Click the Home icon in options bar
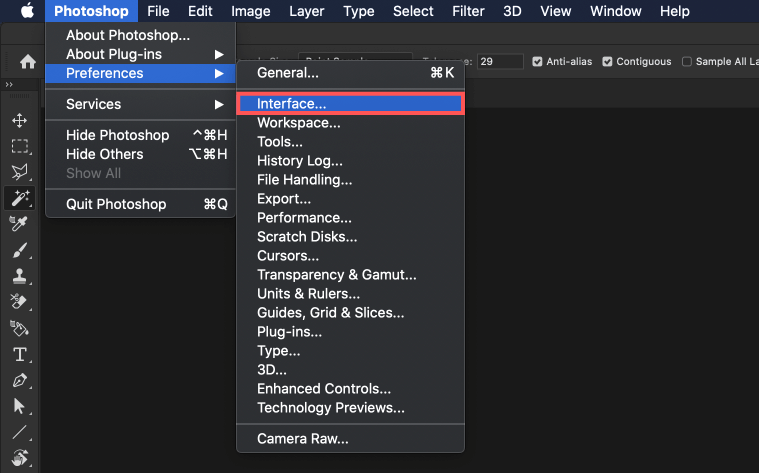The width and height of the screenshot is (759, 473). point(28,61)
